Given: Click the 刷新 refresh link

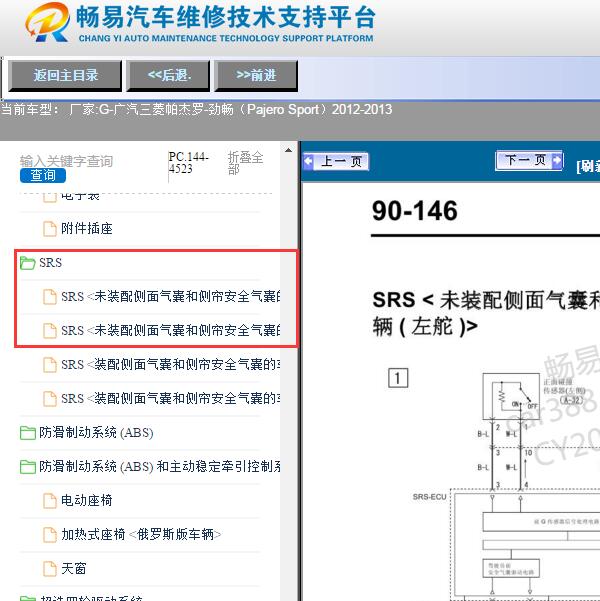Looking at the screenshot, I should 588,166.
